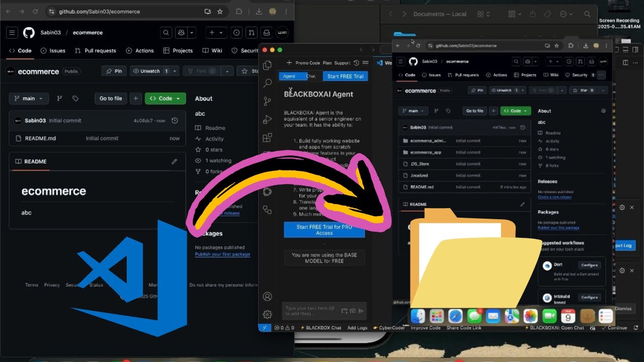Open the tags icon in the left GitHub window

pos(75,99)
